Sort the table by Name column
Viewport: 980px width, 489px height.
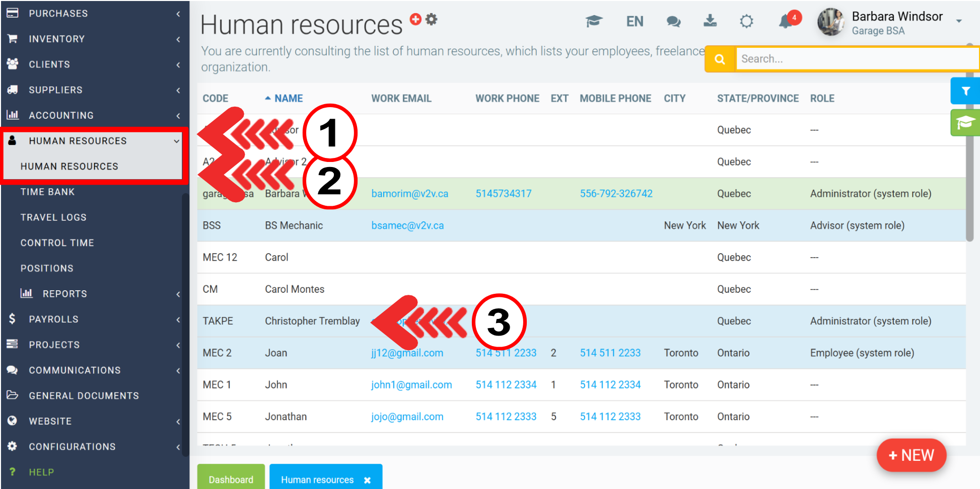(x=288, y=99)
